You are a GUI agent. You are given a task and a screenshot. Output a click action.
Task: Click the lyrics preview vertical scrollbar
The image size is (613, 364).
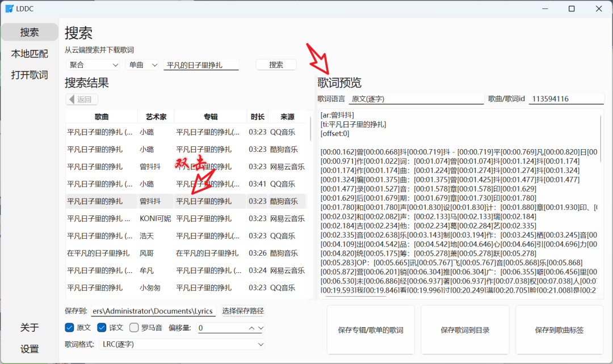pos(601,139)
